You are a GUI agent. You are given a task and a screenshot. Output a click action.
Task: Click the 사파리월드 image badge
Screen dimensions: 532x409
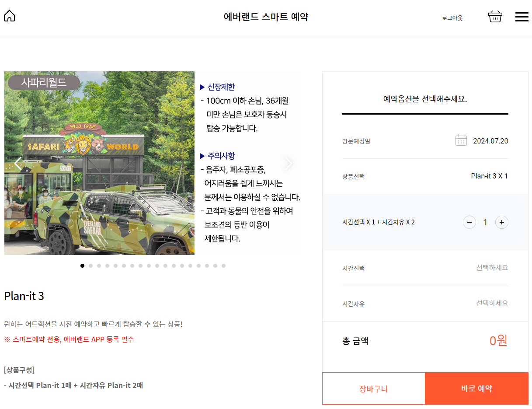tap(44, 82)
